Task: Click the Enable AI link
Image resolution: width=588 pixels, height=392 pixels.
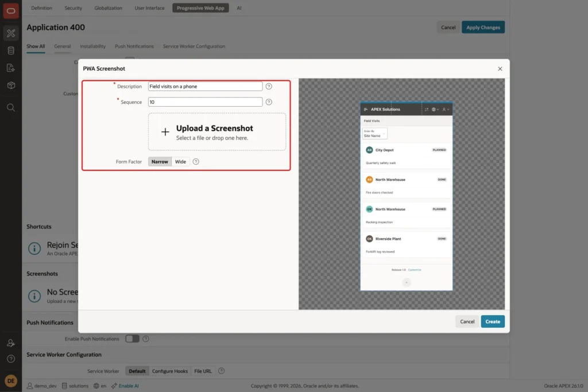Action: click(x=129, y=386)
